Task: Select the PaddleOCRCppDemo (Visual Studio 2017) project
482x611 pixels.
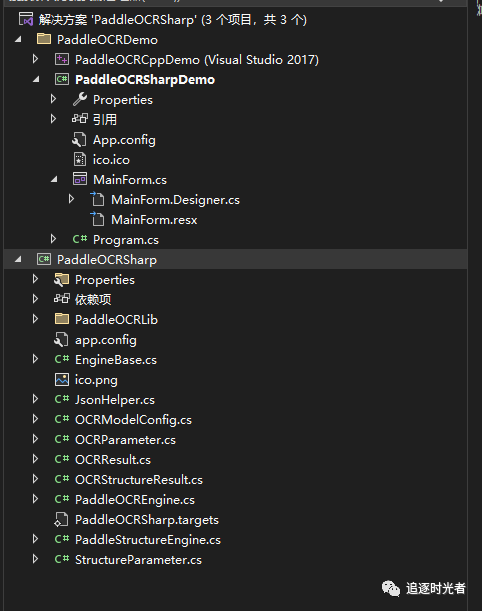Action: coord(197,60)
